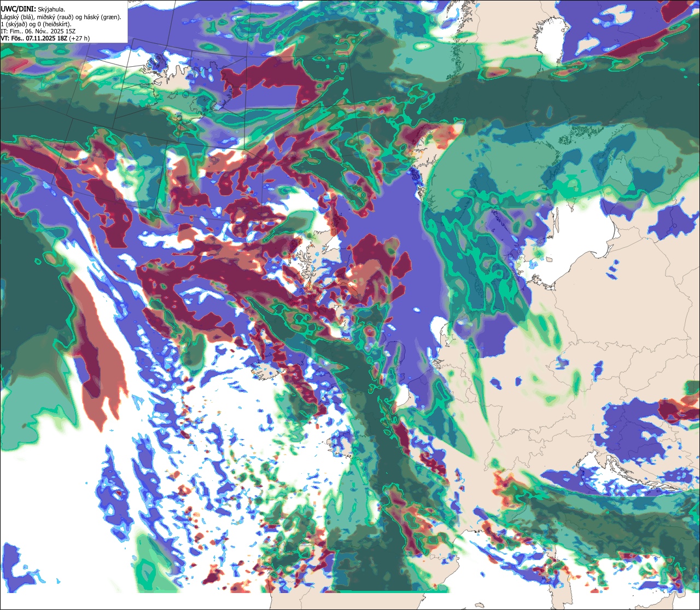Click '1 (skýjað)' in the legend
This screenshot has width=700, height=610.
point(14,25)
